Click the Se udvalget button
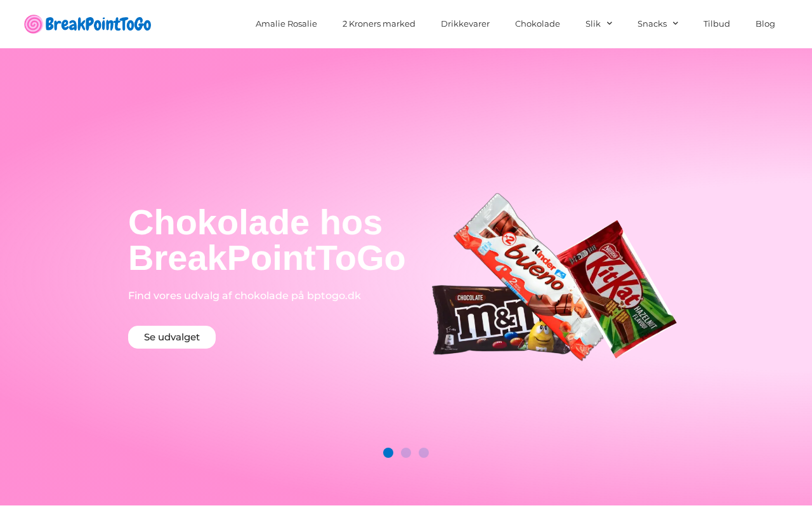This screenshot has width=812, height=508. click(x=172, y=337)
